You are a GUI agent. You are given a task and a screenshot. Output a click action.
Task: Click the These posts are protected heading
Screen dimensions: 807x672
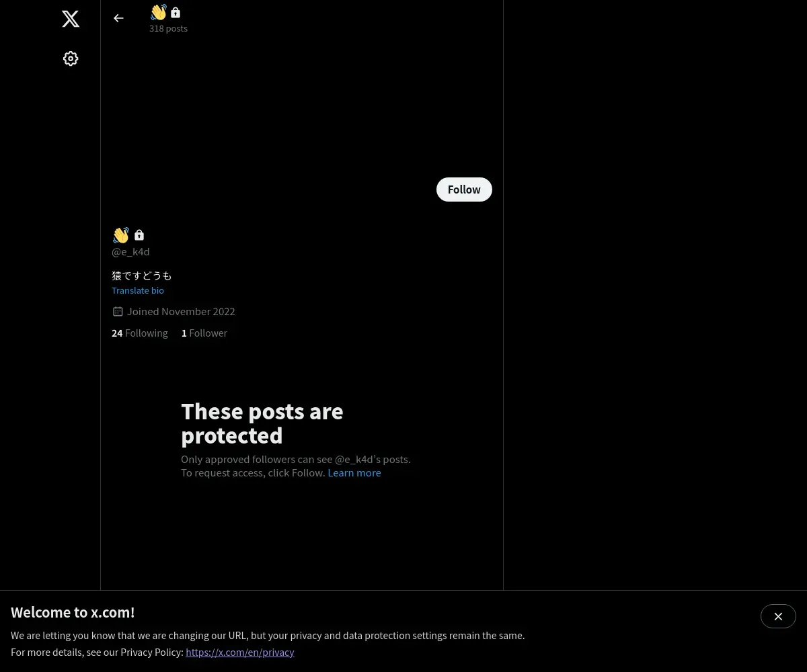(262, 423)
